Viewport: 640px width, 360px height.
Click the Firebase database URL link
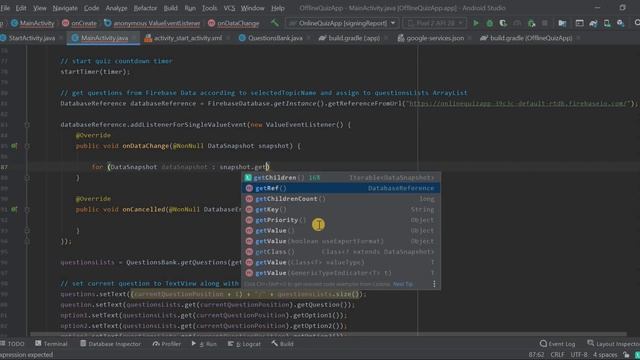[x=518, y=103]
